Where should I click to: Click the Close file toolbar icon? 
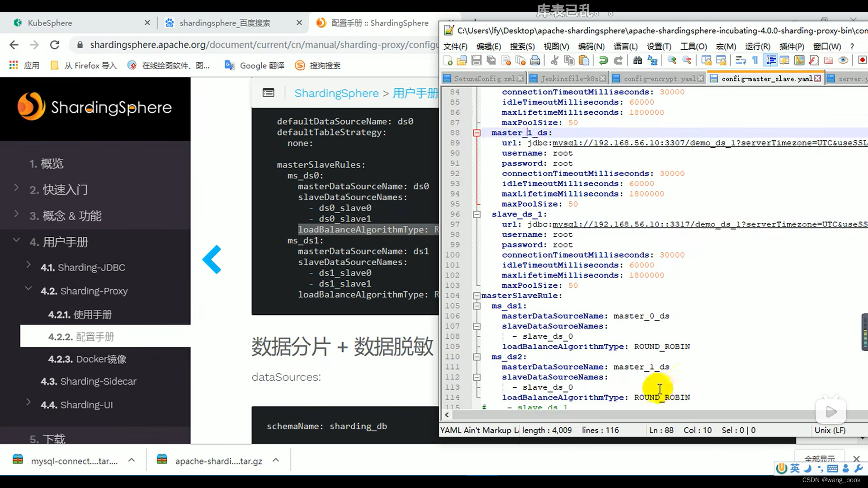coord(506,60)
